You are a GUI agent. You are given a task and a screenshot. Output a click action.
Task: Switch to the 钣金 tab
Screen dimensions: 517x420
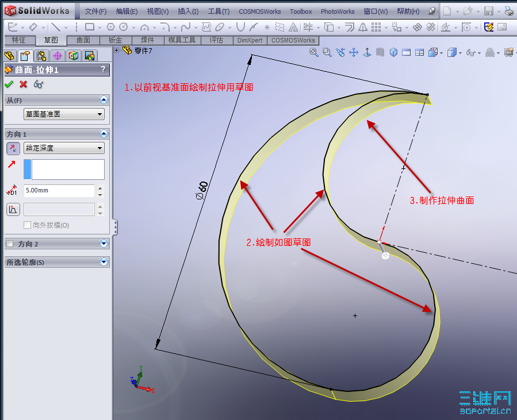pos(116,40)
